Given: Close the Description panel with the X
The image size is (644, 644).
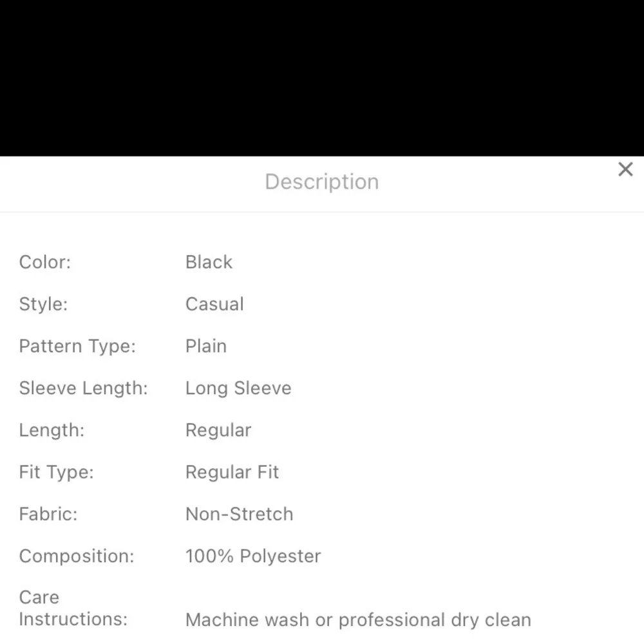Looking at the screenshot, I should coord(625,169).
